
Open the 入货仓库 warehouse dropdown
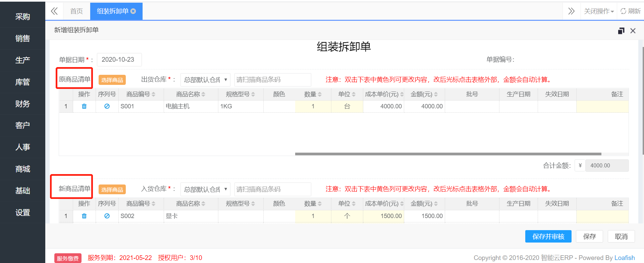point(205,189)
